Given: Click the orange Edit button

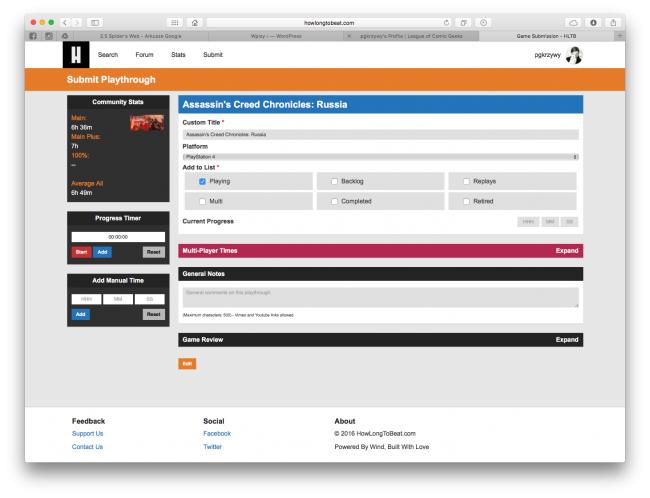Looking at the screenshot, I should [x=187, y=364].
